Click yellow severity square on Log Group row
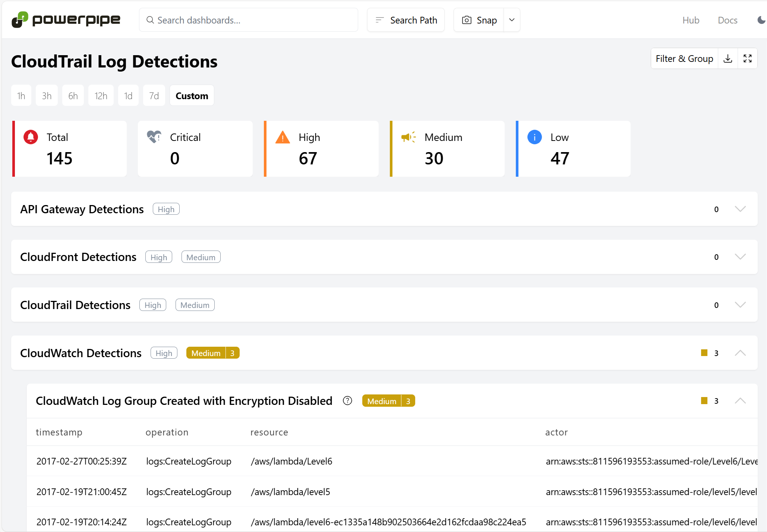 [x=704, y=400]
